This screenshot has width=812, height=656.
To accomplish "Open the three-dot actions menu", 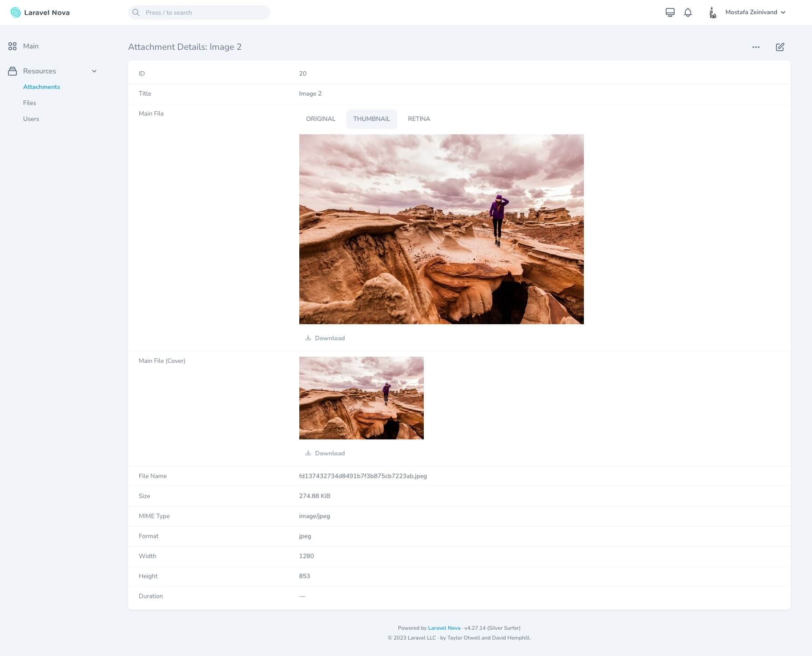I will coord(756,47).
